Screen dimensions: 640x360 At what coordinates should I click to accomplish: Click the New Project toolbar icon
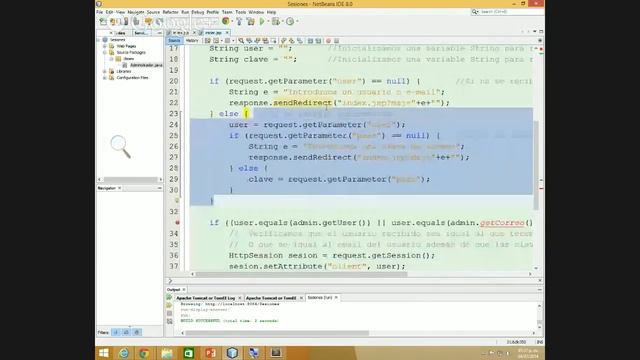coord(113,21)
